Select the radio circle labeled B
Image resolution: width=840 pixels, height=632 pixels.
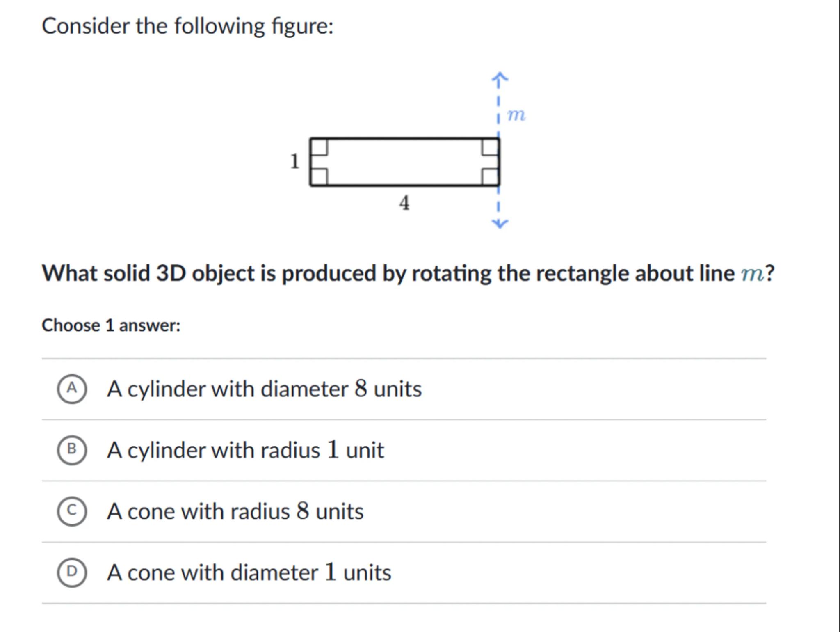(x=72, y=450)
